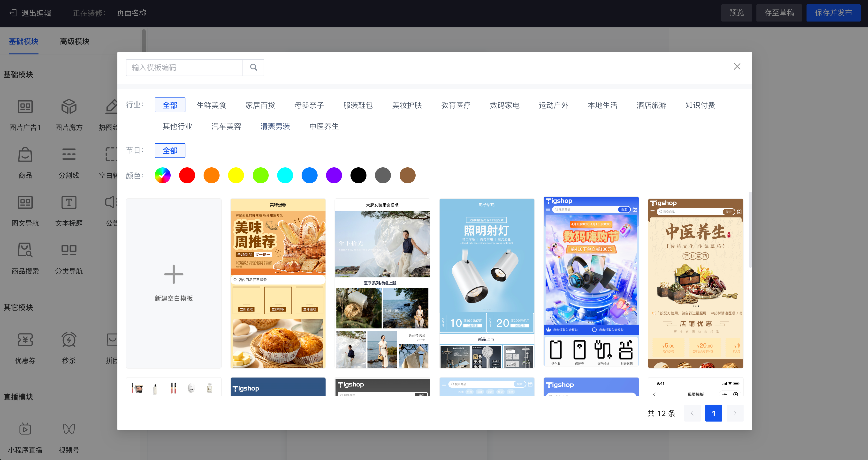Select the 文本标题 text module icon
Image resolution: width=868 pixels, height=460 pixels.
click(69, 202)
